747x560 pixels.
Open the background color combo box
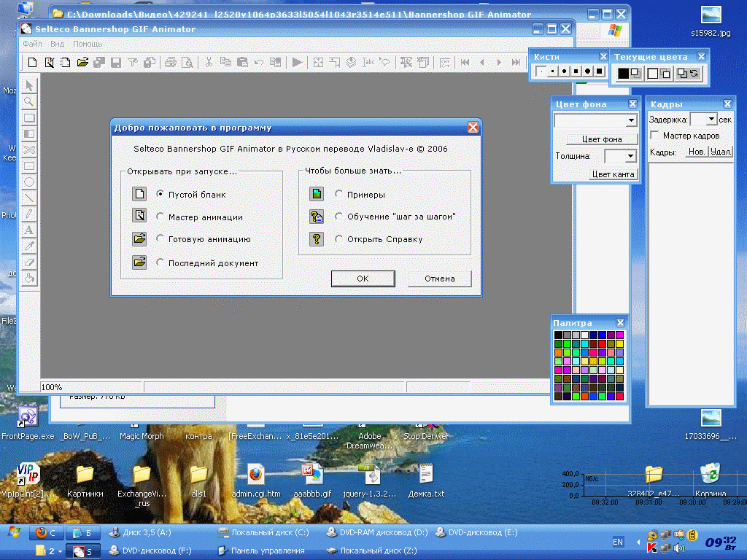631,120
